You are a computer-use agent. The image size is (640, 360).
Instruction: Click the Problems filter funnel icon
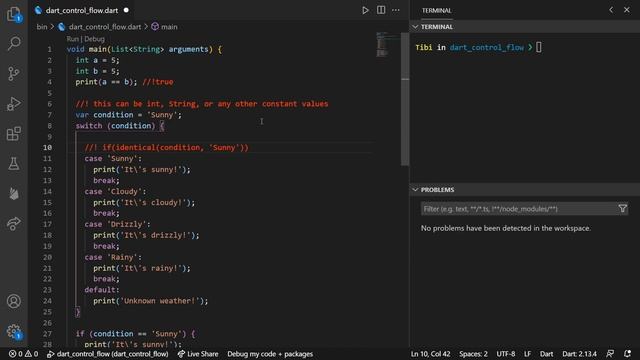pos(622,209)
